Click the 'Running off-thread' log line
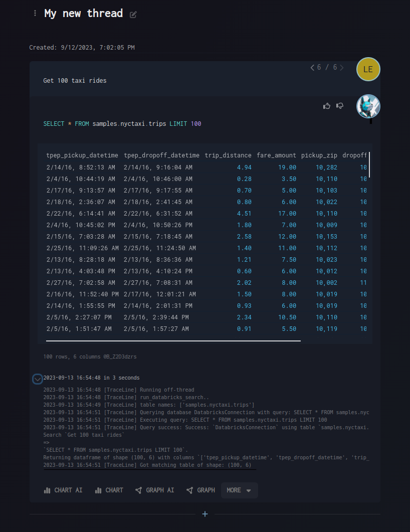Screen dimensions: 410x532 click(119, 390)
